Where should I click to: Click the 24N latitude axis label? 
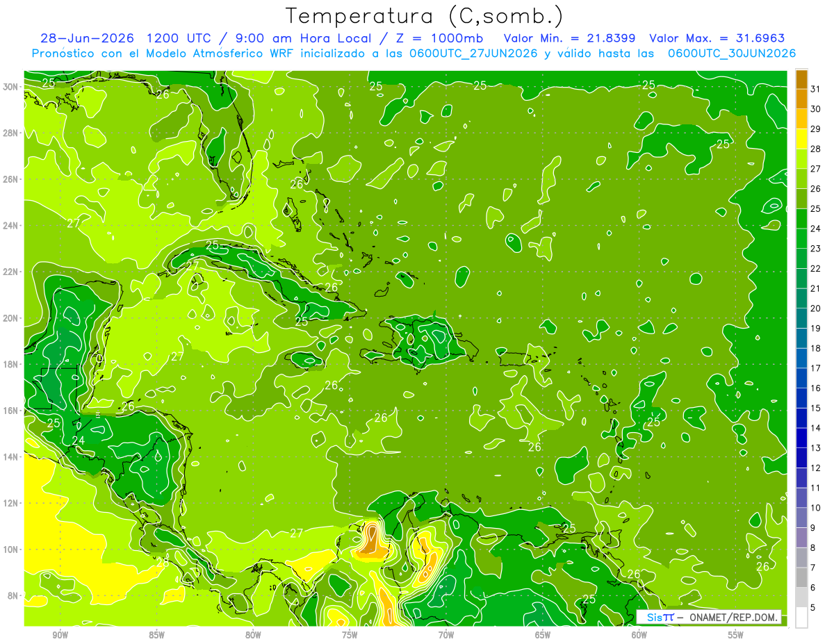[x=10, y=226]
